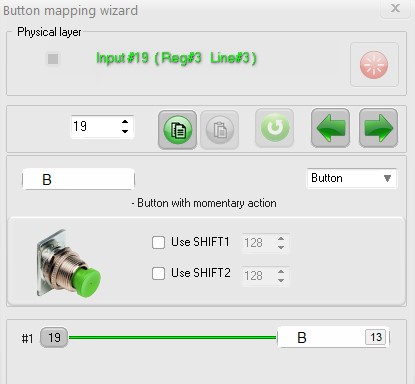Viewport: 415px width, 384px height.
Task: Click the mapped B output field numbered 13
Action: tap(333, 337)
